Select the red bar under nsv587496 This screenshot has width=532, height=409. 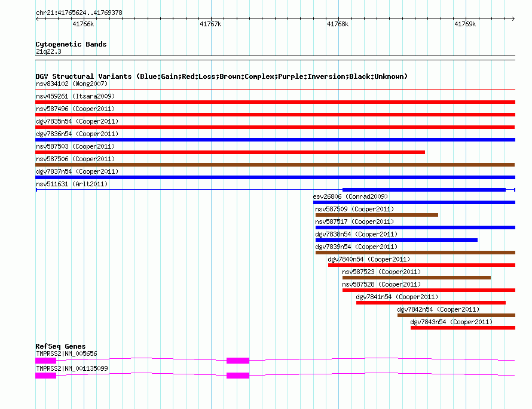coord(275,115)
